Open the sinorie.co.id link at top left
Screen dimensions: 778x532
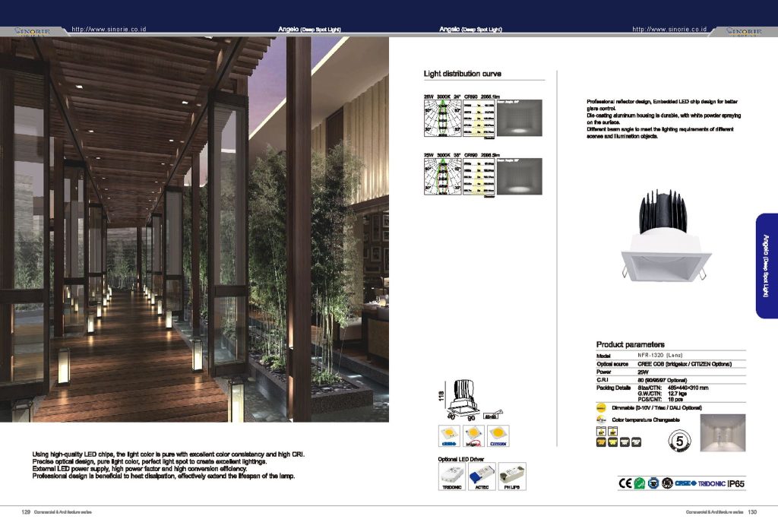pyautogui.click(x=108, y=29)
